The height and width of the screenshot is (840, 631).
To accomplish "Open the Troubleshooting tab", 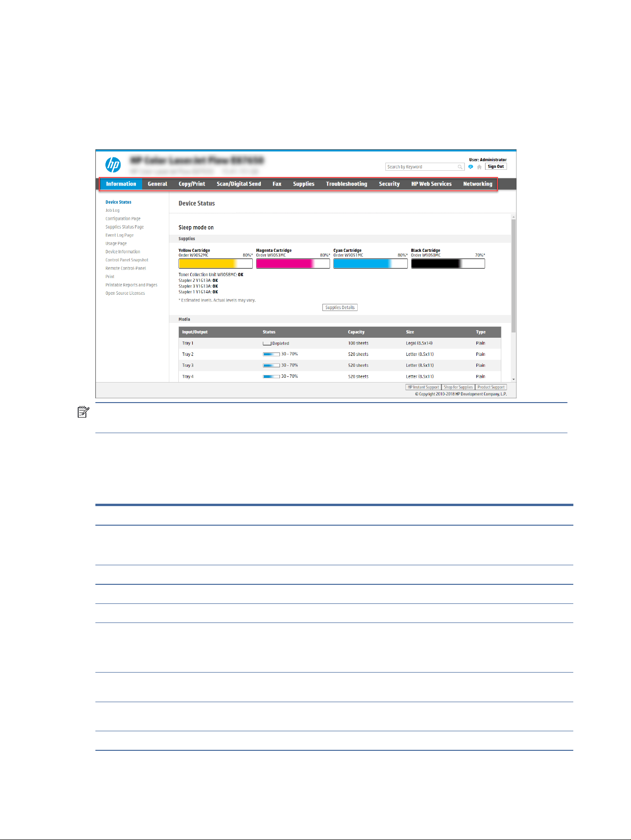I will pyautogui.click(x=347, y=184).
